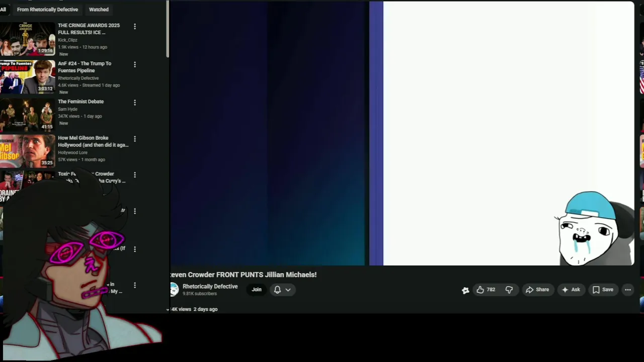644x362 pixels.
Task: Open options menu for Mel Gibson video
Action: pos(134,139)
